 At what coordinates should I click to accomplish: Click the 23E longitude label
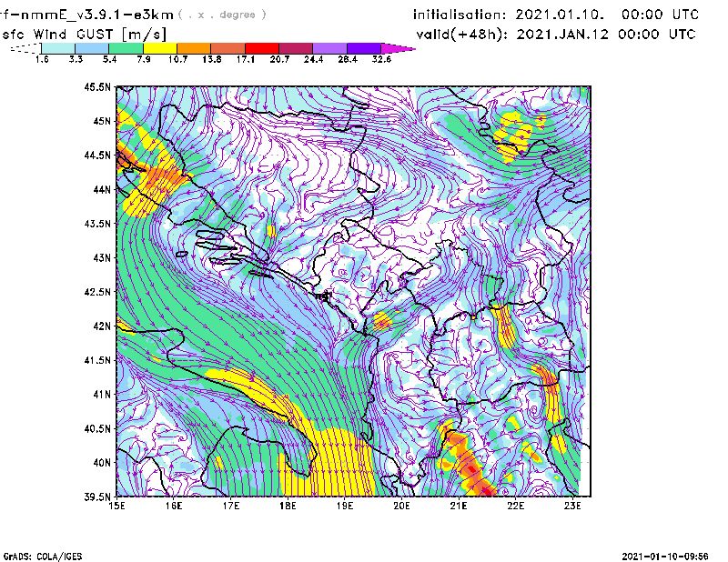pos(572,507)
